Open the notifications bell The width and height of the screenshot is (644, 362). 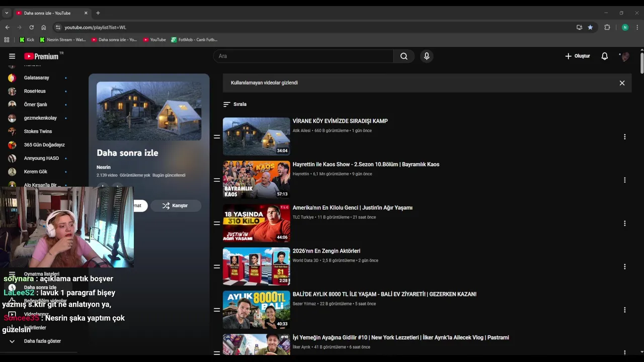(605, 56)
